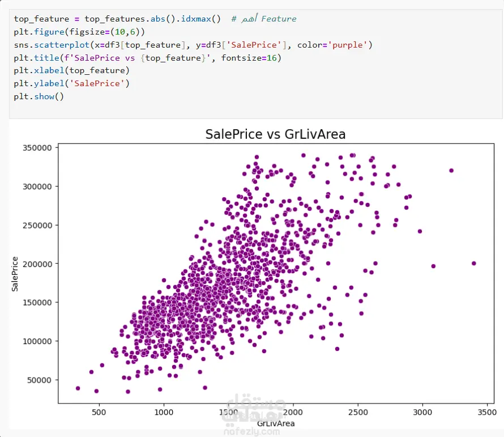Click the SalePrice y-axis label
The image size is (504, 437).
pyautogui.click(x=15, y=274)
